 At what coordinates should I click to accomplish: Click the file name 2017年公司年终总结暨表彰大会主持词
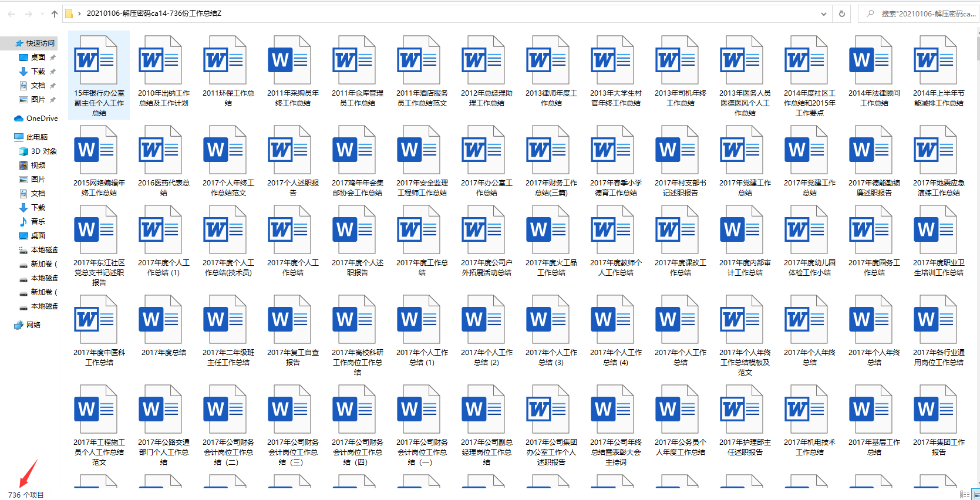coord(616,452)
